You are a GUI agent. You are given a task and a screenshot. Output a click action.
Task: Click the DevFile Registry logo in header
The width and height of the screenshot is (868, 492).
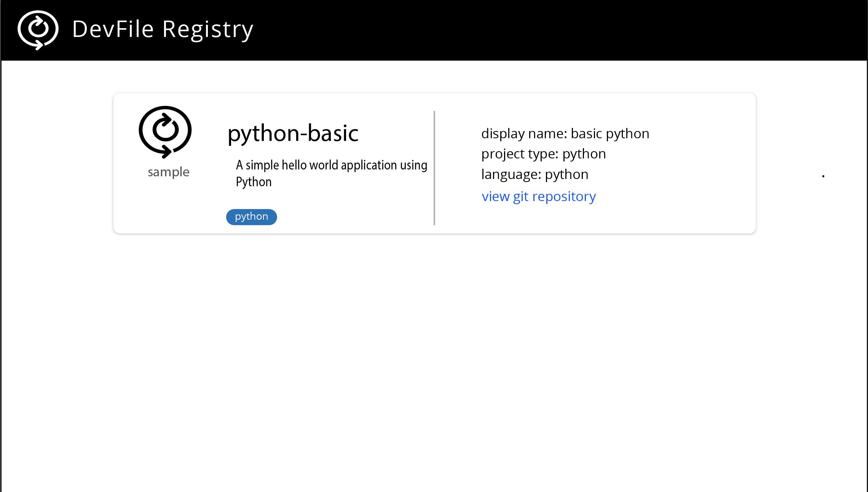click(x=38, y=30)
